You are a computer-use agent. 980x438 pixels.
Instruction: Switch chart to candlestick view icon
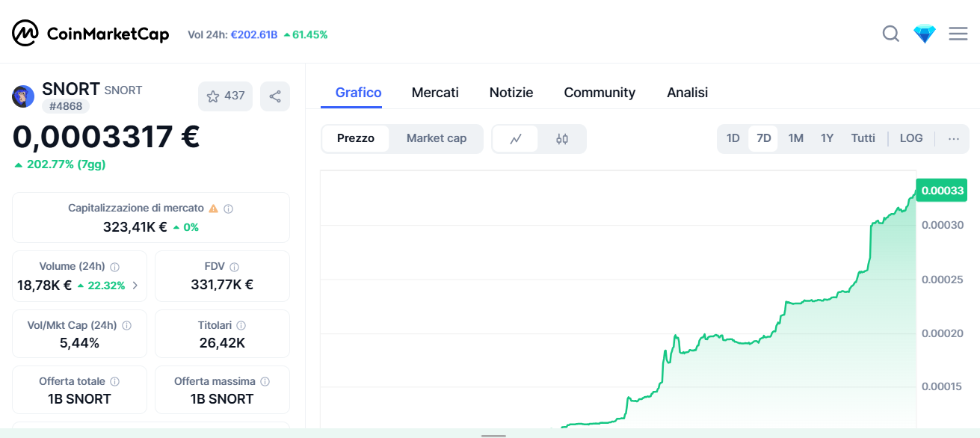[562, 138]
